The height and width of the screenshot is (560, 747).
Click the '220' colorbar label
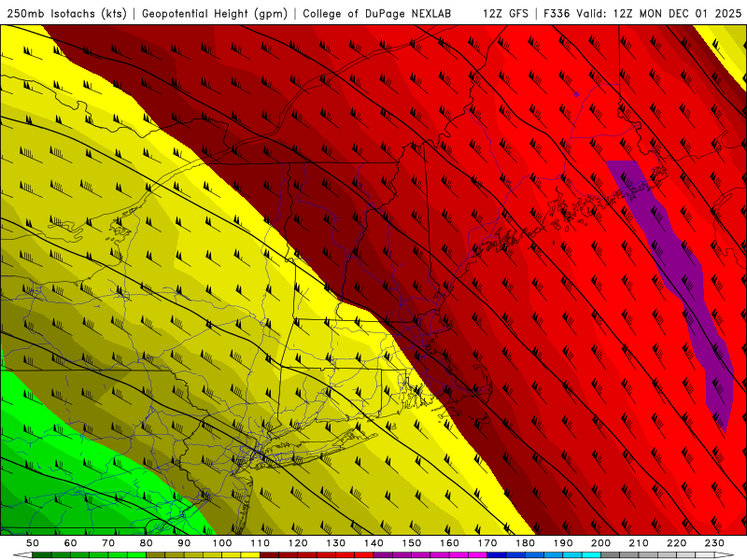click(x=677, y=543)
